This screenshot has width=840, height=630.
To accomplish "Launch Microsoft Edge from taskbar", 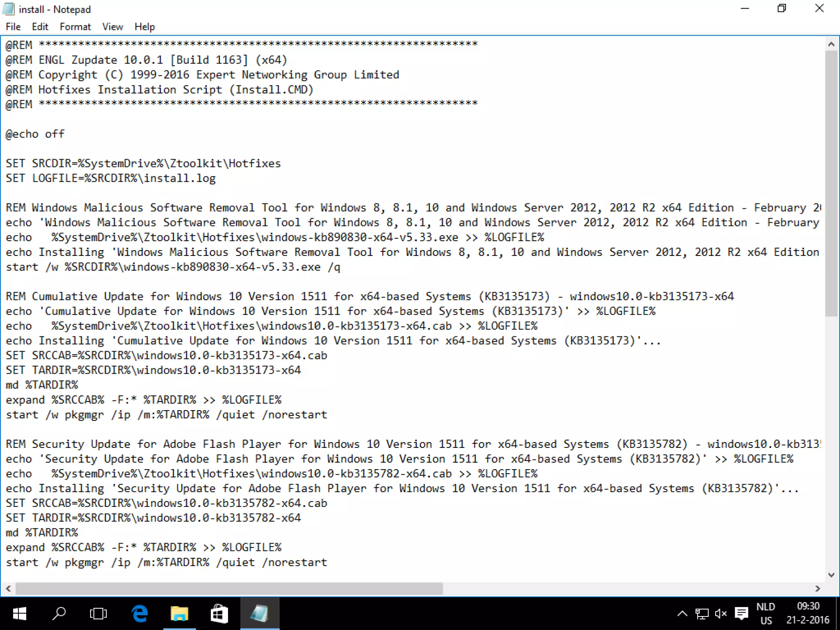I will tap(139, 614).
